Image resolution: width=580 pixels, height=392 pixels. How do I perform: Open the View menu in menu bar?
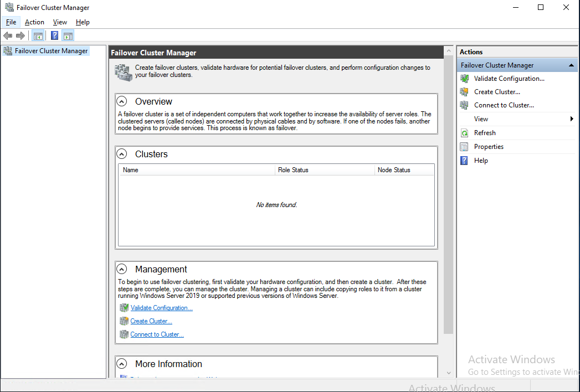pos(60,22)
